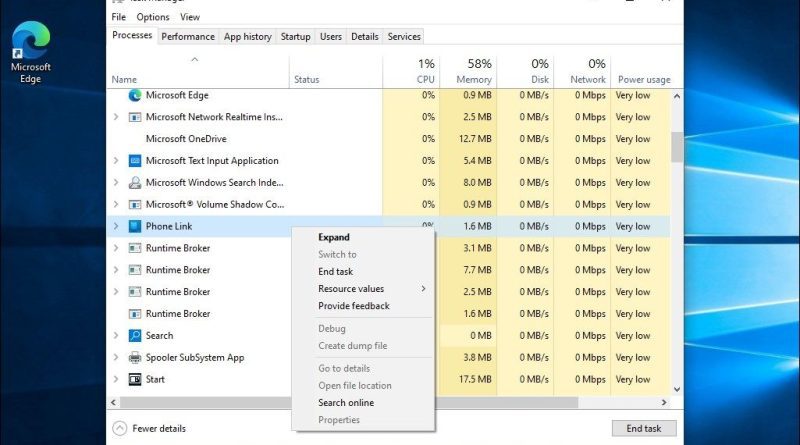Expand the Volume Shadow Copy row
The height and width of the screenshot is (445, 800).
(x=116, y=205)
